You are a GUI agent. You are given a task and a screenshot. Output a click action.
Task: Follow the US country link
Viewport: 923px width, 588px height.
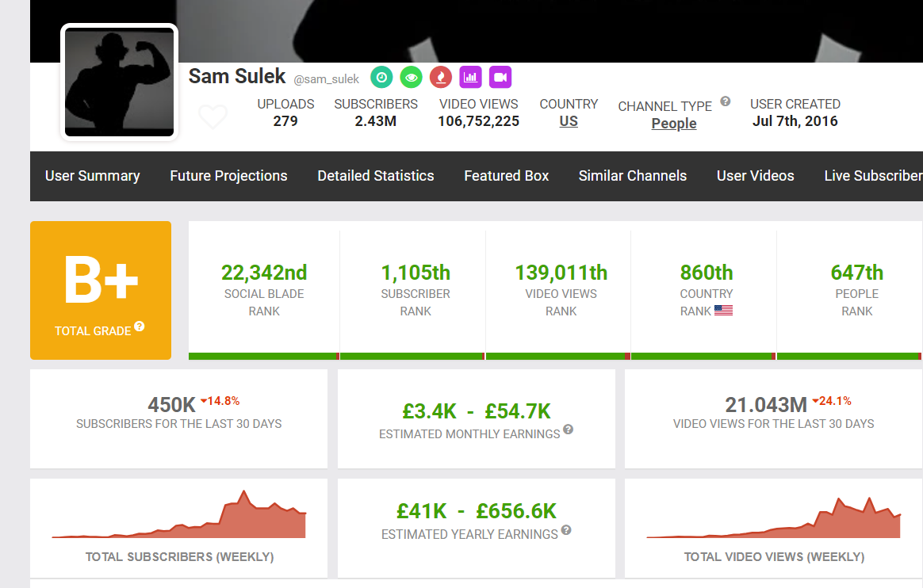click(569, 121)
